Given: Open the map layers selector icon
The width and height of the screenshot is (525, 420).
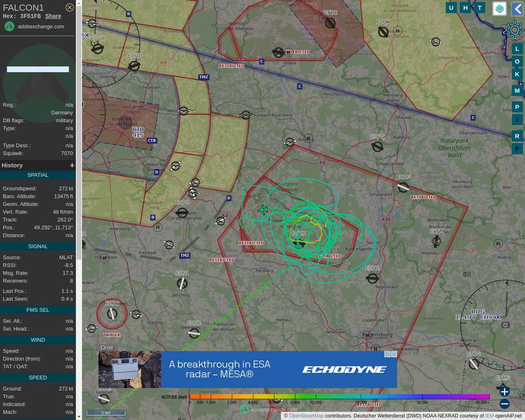Looking at the screenshot, I should pos(499,8).
